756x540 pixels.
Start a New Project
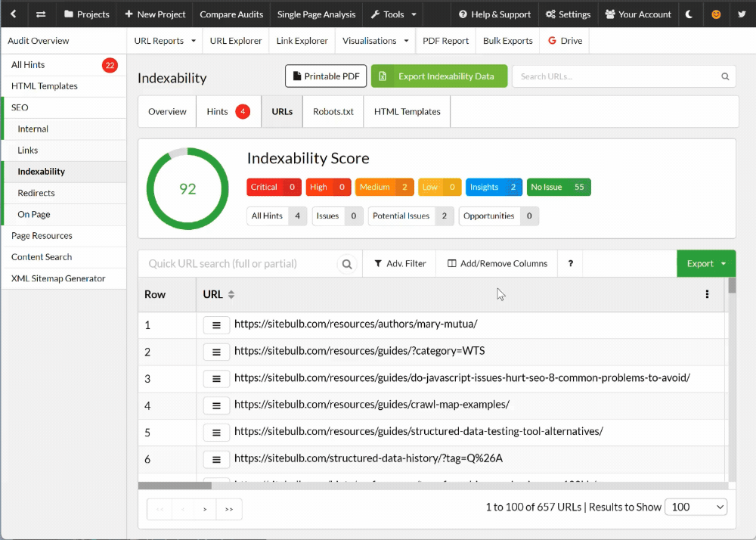tap(155, 14)
